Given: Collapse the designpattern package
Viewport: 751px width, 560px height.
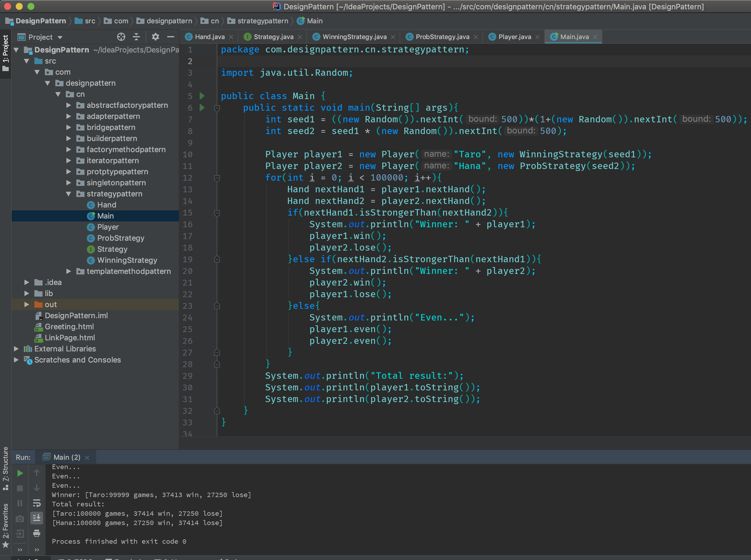Looking at the screenshot, I should (47, 83).
